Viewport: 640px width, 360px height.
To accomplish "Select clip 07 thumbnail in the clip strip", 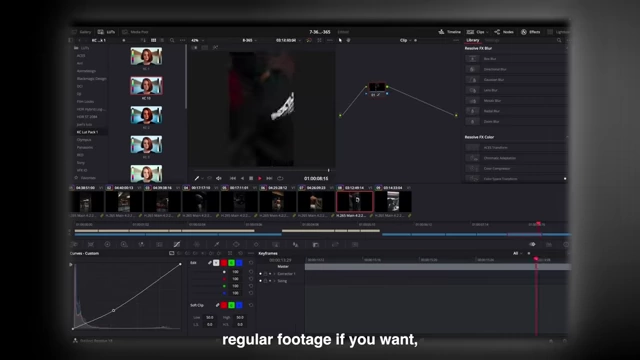I will coord(316,202).
